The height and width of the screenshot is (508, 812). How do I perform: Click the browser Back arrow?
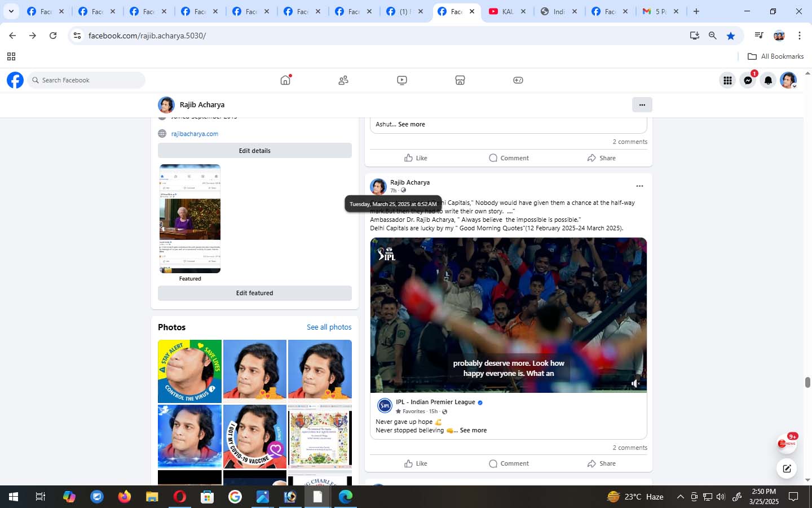12,36
